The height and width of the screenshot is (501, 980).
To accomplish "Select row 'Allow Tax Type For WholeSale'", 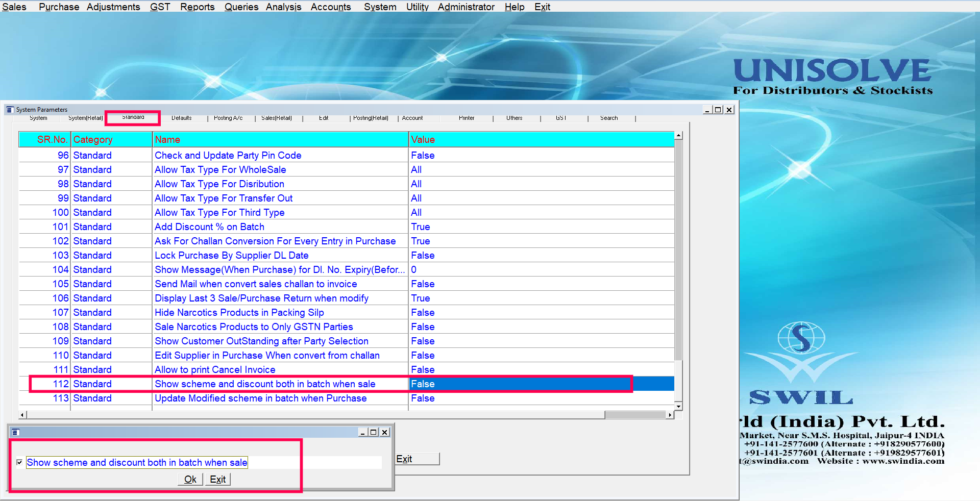I will [347, 169].
